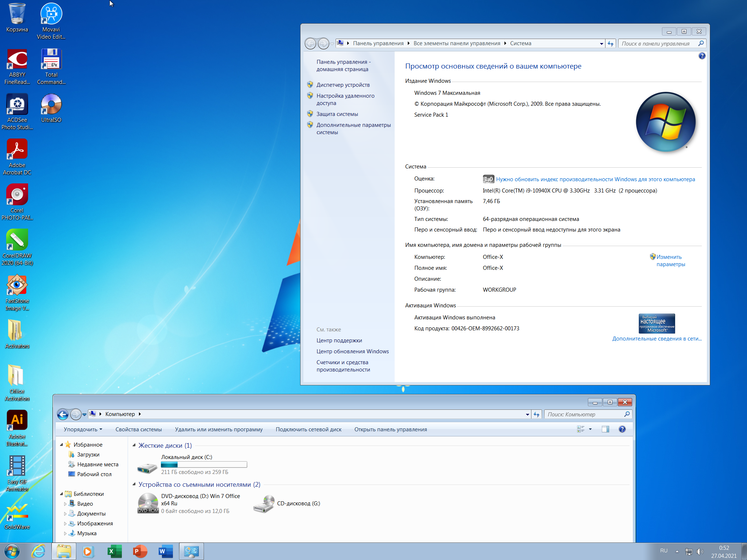Image resolution: width=747 pixels, height=560 pixels.
Task: Open the Recycle Bin (Корзина) desktop icon
Action: point(17,17)
